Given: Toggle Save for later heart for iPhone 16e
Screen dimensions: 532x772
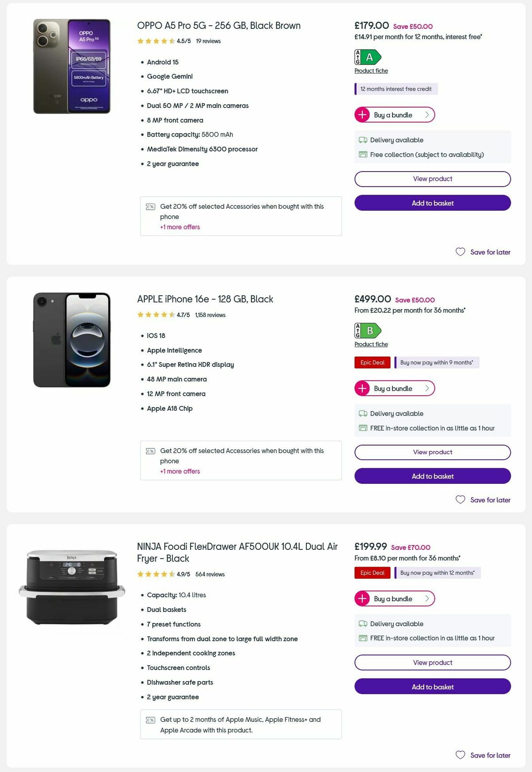Looking at the screenshot, I should click(460, 500).
